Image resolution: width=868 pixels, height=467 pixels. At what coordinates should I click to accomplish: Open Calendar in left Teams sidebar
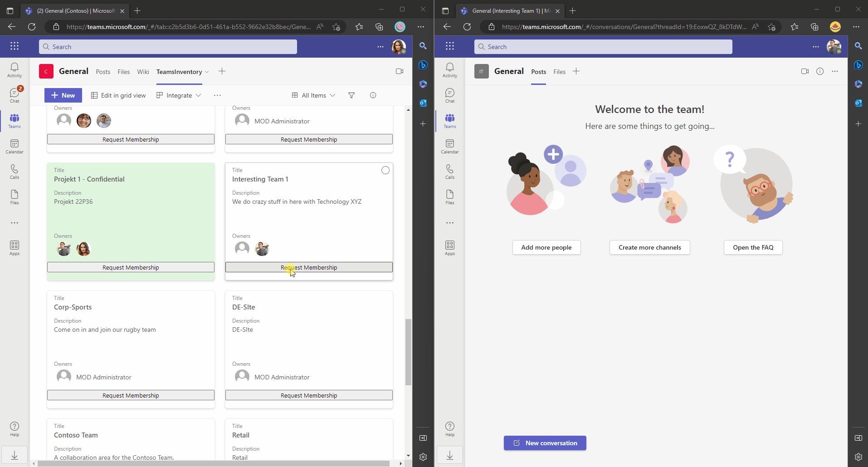tap(15, 147)
